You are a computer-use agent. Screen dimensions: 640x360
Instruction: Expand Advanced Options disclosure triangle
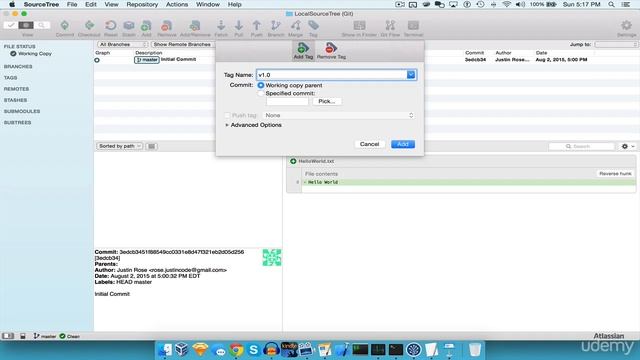[227, 125]
